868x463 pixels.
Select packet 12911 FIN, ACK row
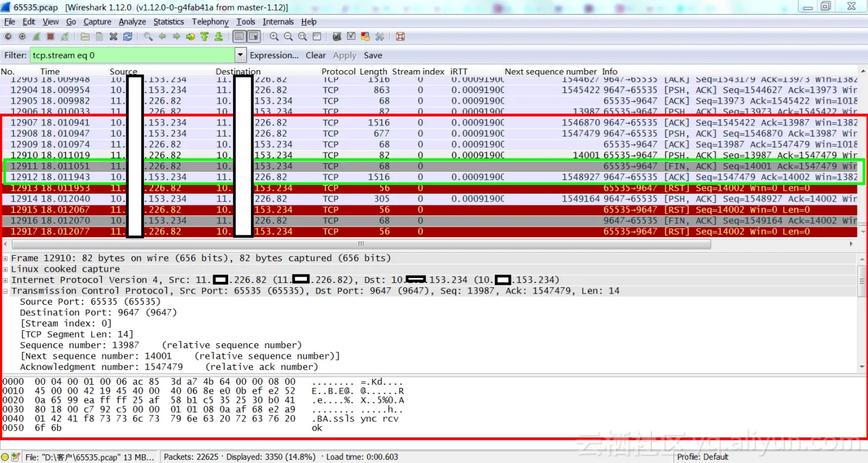pyautogui.click(x=430, y=166)
